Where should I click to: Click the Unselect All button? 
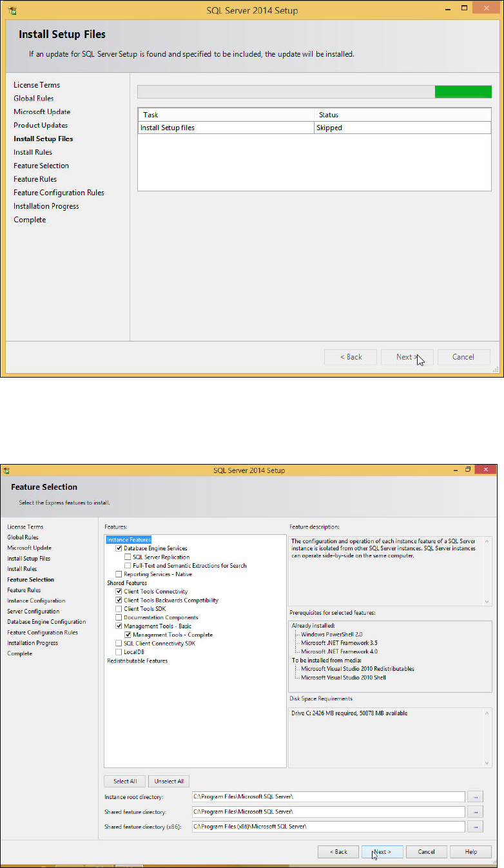pyautogui.click(x=169, y=781)
